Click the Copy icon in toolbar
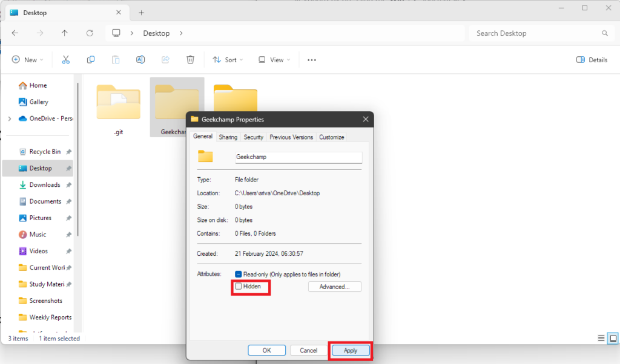 pyautogui.click(x=91, y=60)
